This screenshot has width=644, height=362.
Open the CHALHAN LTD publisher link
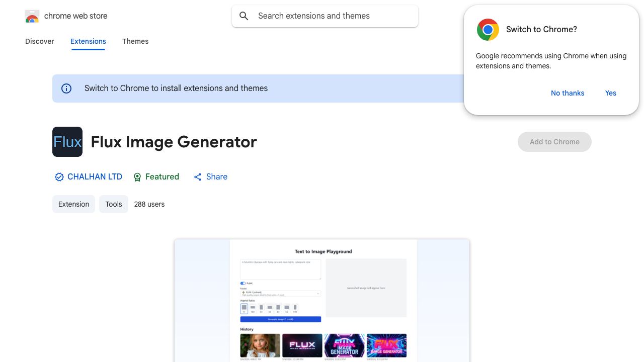coord(95,177)
